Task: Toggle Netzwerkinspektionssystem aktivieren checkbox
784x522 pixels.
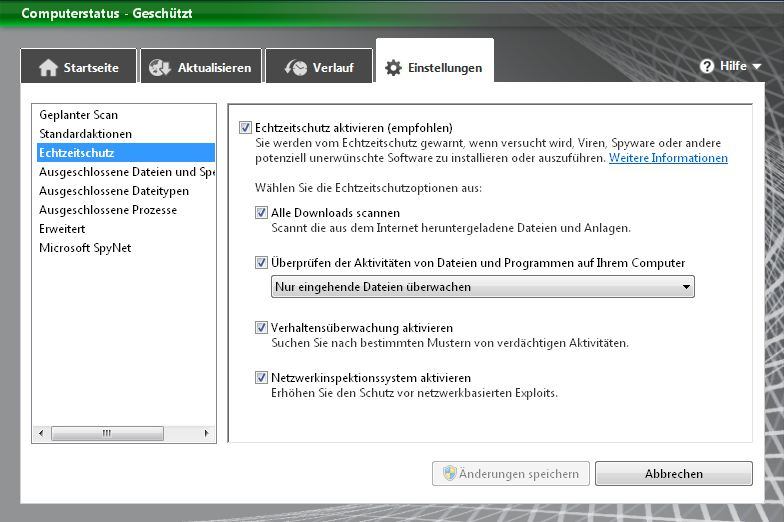Action: coord(261,378)
